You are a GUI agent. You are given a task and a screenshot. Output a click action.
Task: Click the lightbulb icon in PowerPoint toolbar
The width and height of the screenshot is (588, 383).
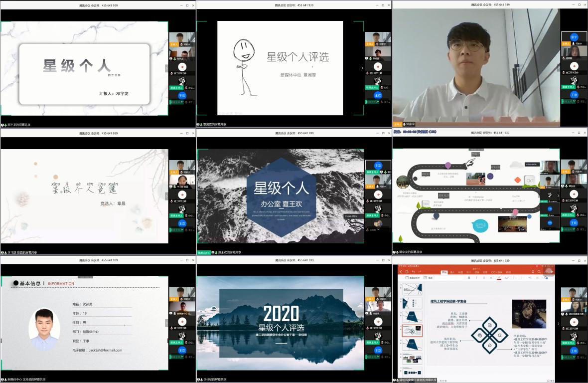click(x=533, y=272)
